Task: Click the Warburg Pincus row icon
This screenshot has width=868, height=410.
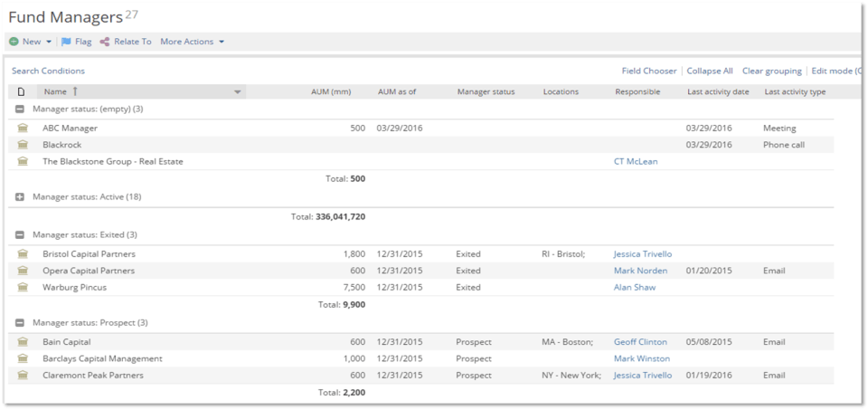Action: click(23, 287)
